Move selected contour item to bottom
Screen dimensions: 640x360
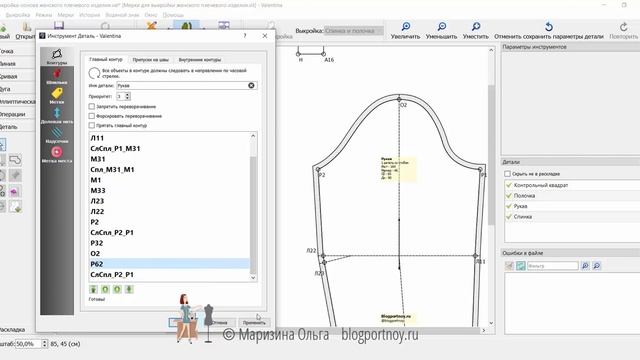(x=129, y=289)
